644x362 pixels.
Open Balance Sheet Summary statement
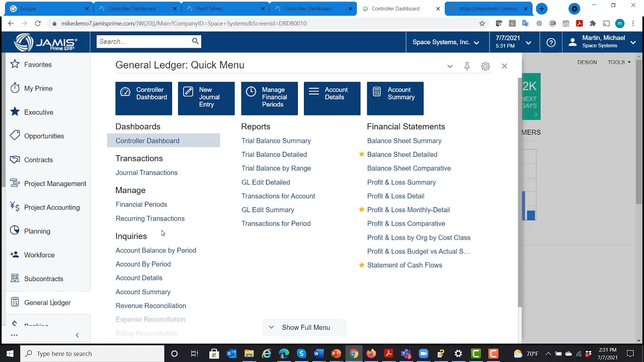(405, 141)
